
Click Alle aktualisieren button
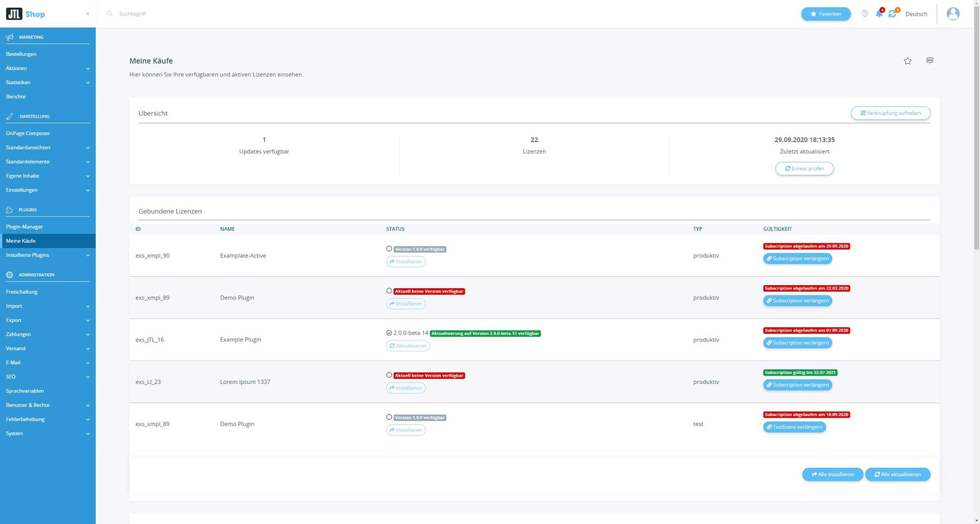pos(897,474)
